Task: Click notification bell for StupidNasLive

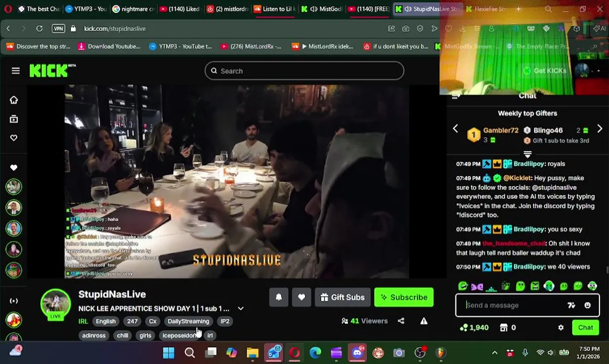Action: point(279,297)
